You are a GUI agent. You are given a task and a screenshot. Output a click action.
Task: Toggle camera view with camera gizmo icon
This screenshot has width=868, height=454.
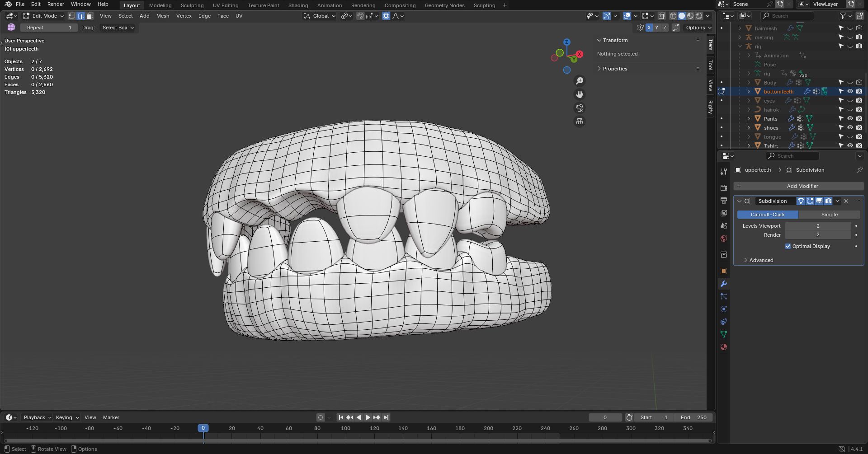click(580, 108)
